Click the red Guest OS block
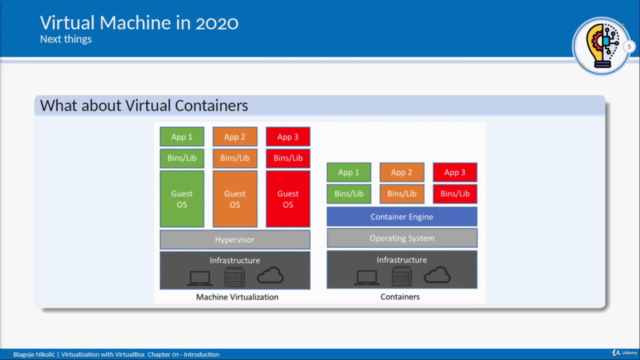 coord(288,199)
